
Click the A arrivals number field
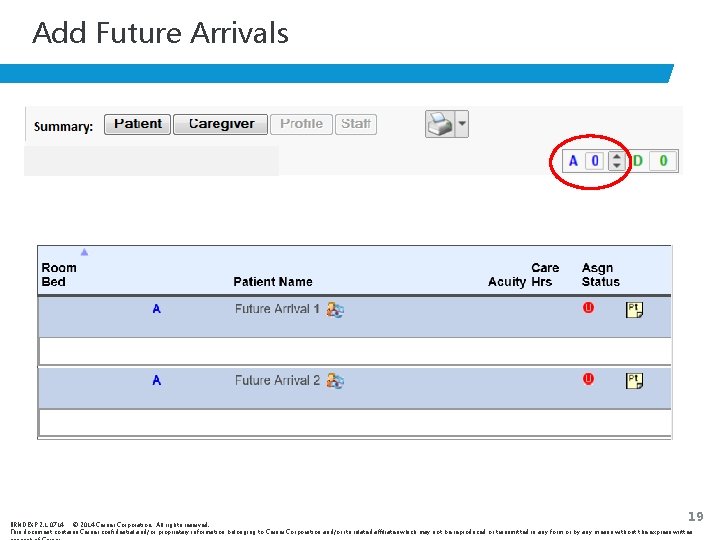tap(594, 160)
